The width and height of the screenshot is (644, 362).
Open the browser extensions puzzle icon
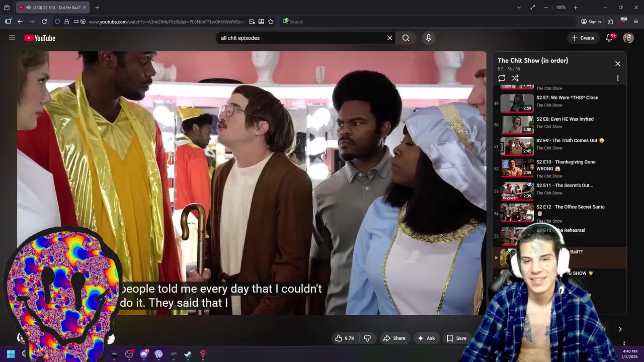pyautogui.click(x=611, y=22)
